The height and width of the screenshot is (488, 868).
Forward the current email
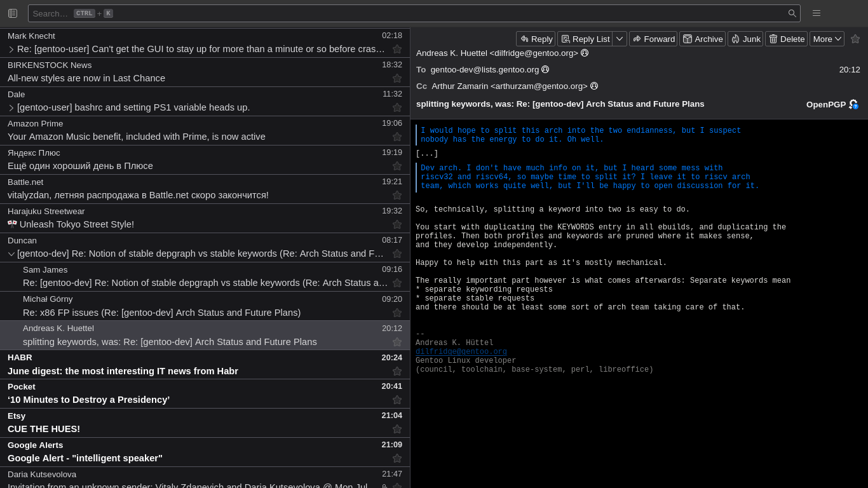pos(653,39)
